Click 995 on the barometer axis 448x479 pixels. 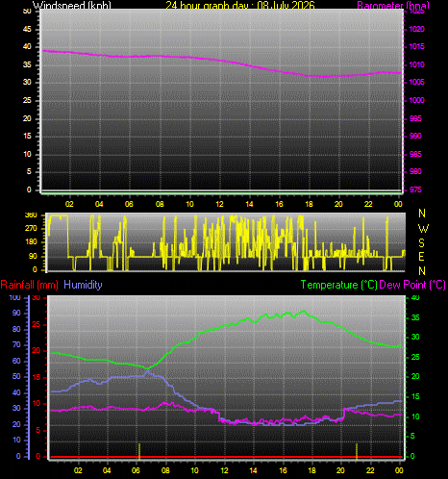coord(415,118)
